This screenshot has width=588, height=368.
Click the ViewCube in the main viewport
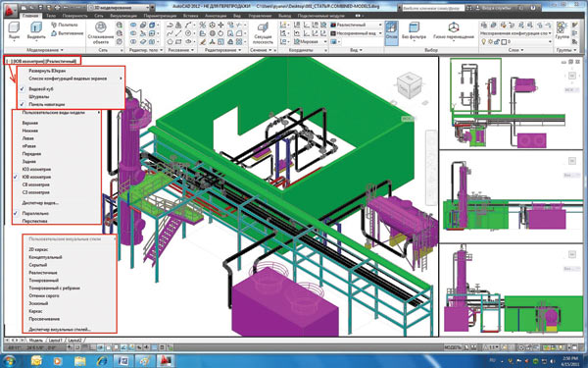[409, 85]
